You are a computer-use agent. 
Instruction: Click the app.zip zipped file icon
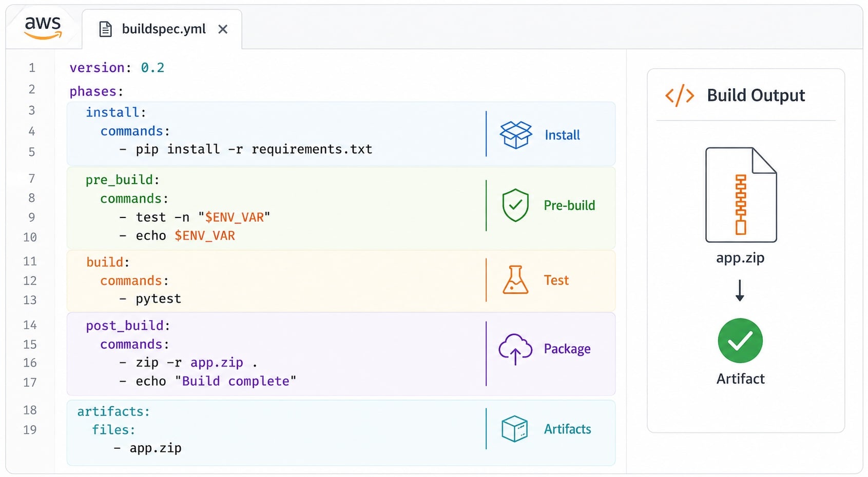click(741, 195)
